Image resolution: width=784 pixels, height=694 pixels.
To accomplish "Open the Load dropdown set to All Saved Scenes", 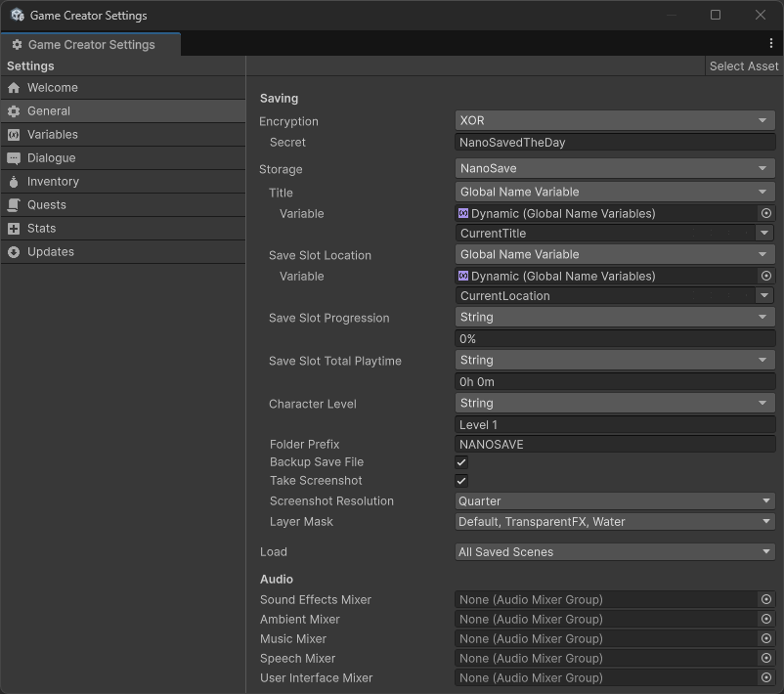I will click(615, 552).
